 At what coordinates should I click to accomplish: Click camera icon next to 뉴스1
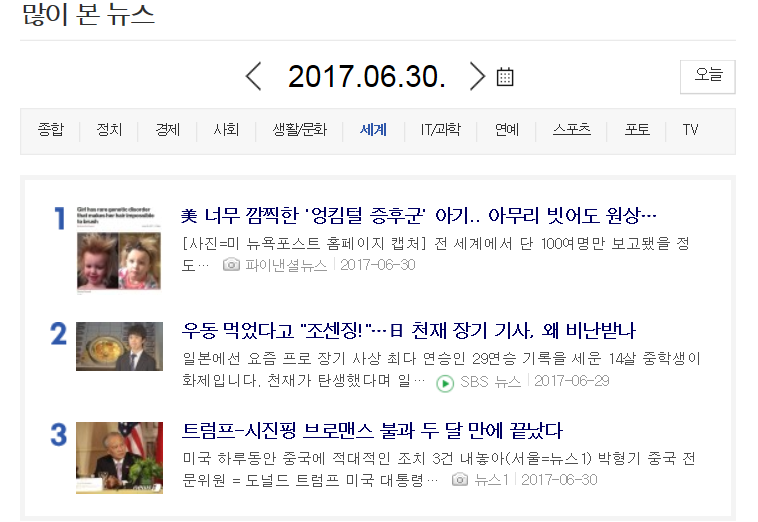click(x=460, y=479)
